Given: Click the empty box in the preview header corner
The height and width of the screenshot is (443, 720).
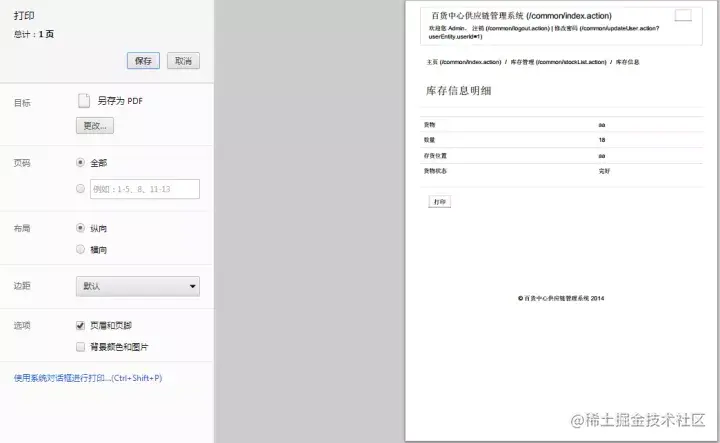Looking at the screenshot, I should click(x=683, y=16).
